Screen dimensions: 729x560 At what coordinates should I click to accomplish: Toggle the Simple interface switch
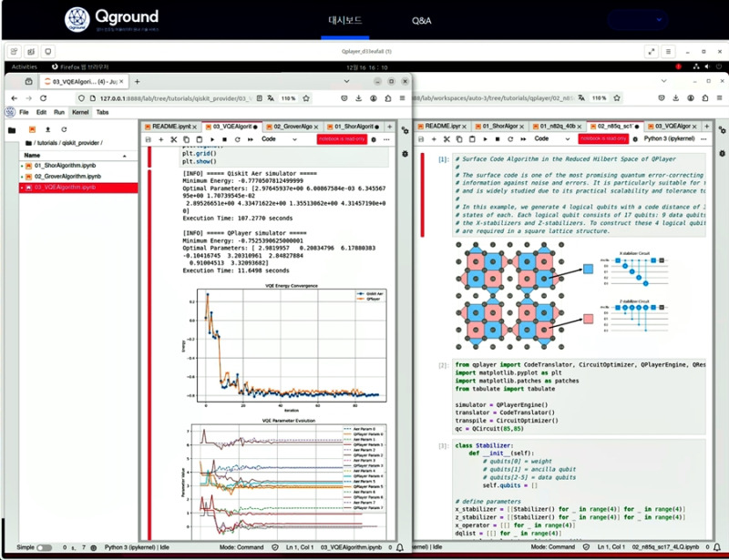(x=45, y=547)
